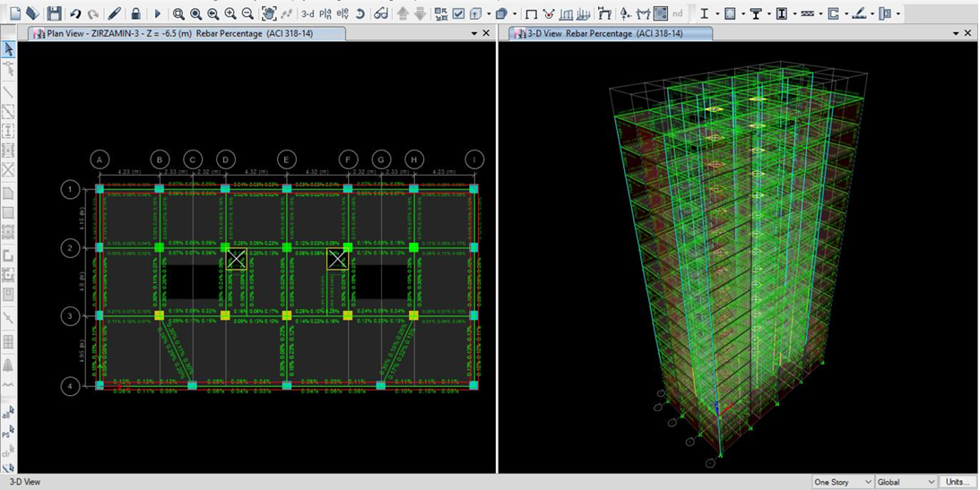Screen dimensions: 980x490
Task: Select the Rubber Band Zoom tool
Action: (178, 13)
